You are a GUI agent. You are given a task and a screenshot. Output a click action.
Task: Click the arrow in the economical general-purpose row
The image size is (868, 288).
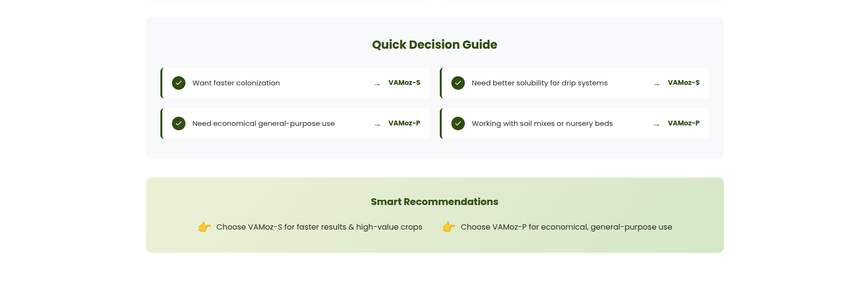point(377,124)
